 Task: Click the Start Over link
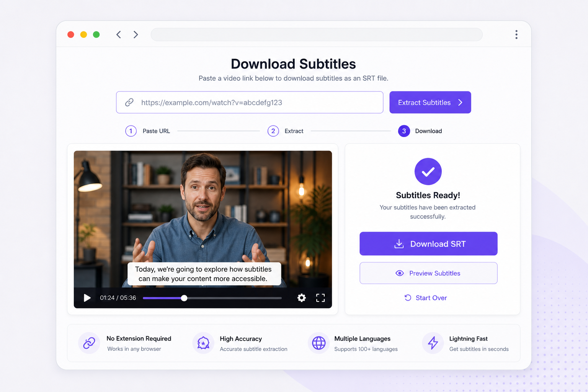426,298
